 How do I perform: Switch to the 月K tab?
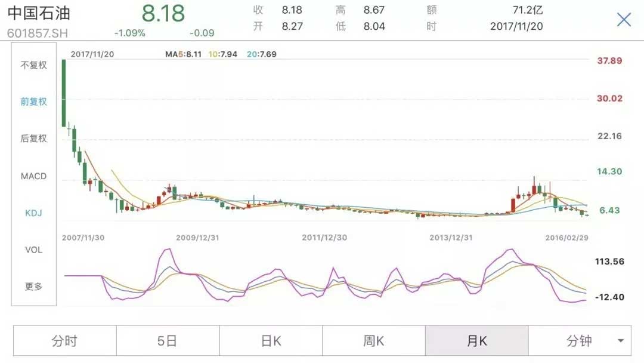[x=476, y=341]
